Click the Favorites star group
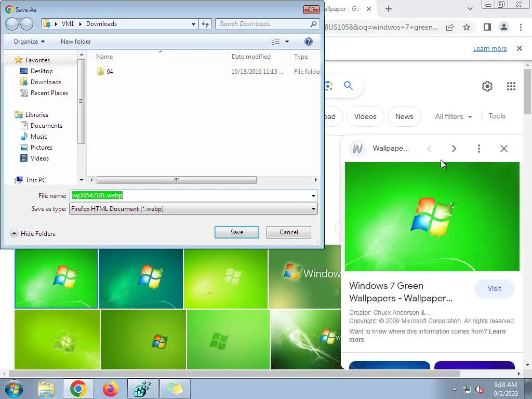Viewport: 532px width, 399px height. [x=37, y=60]
